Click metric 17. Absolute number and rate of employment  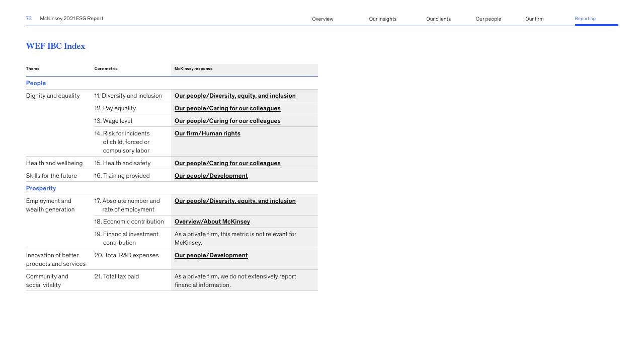[x=127, y=205]
